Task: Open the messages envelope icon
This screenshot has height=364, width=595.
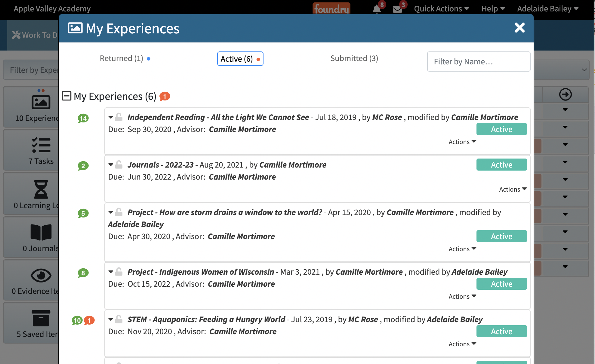Action: (x=397, y=9)
